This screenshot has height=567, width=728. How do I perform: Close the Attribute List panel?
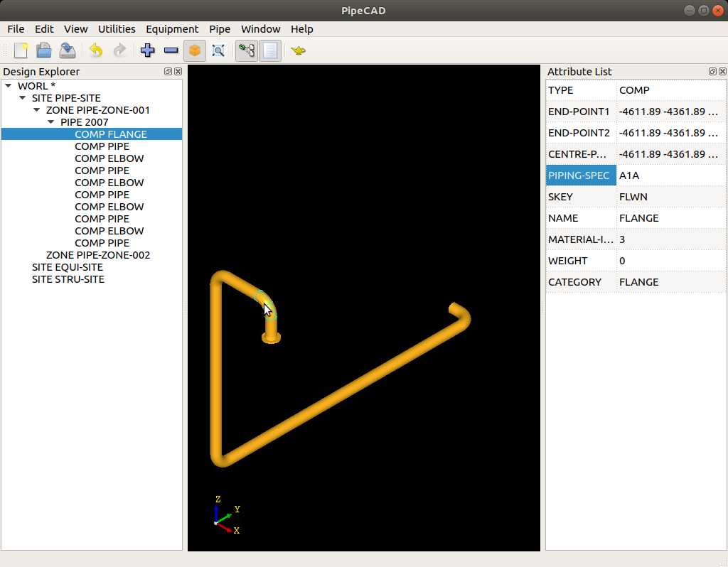pos(722,72)
